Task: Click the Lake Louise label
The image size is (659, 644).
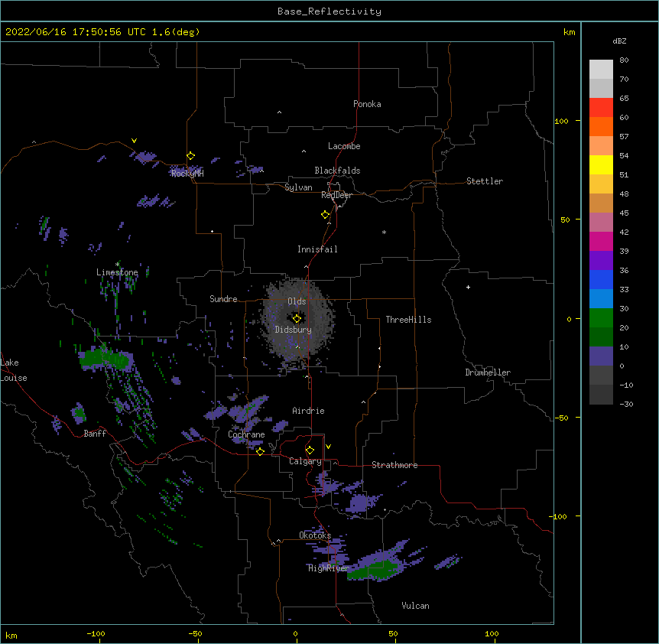Action: [x=14, y=370]
